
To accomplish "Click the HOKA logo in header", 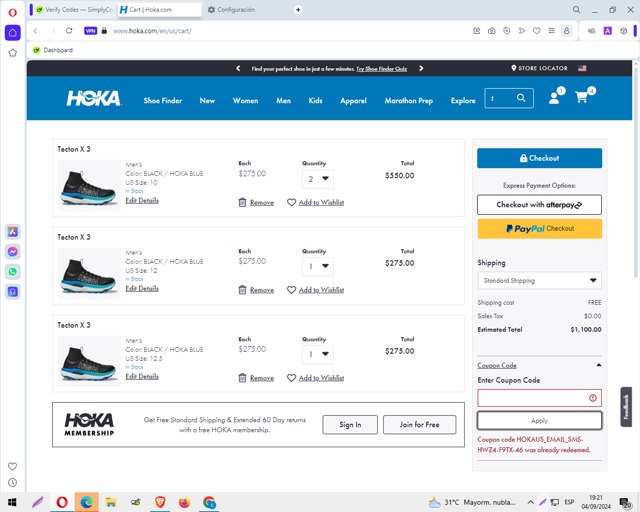I will pyautogui.click(x=93, y=98).
